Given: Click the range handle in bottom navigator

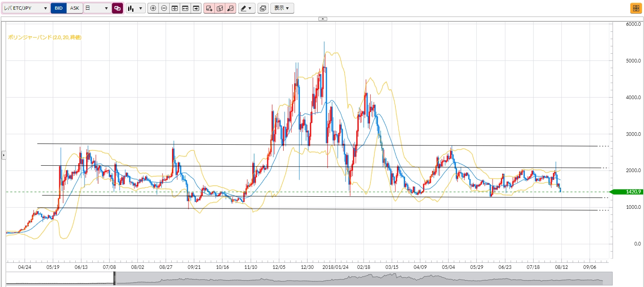Looking at the screenshot, I should pos(115,278).
